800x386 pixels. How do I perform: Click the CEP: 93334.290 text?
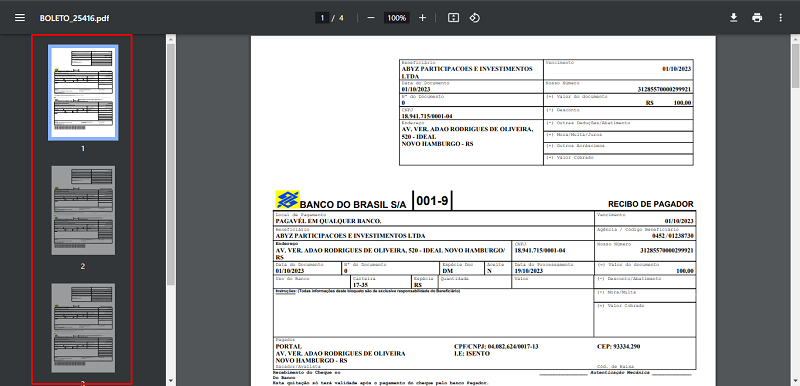(x=618, y=347)
